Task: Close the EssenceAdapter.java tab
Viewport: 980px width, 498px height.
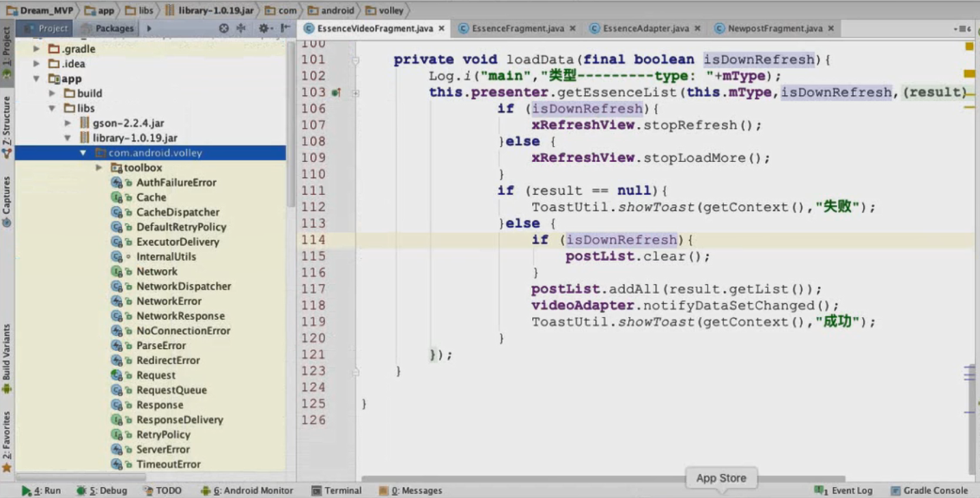Action: pyautogui.click(x=697, y=29)
